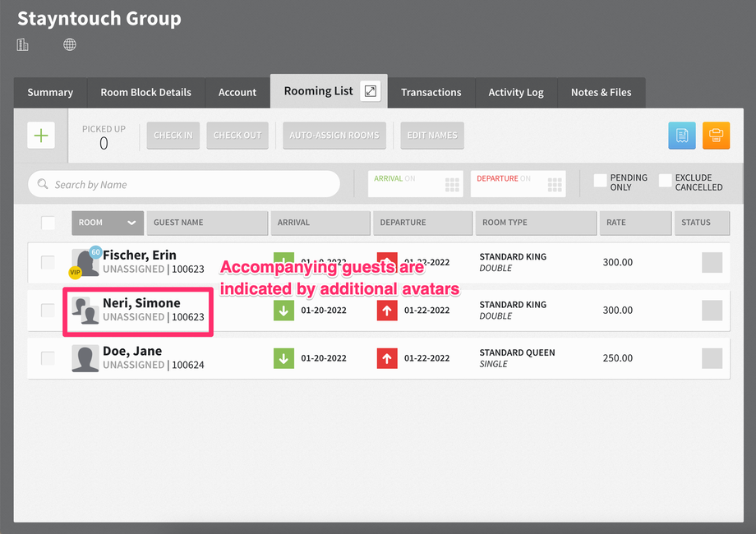Screen dimensions: 756x534
Task: Sort by Arrival column header
Action: pyautogui.click(x=320, y=223)
